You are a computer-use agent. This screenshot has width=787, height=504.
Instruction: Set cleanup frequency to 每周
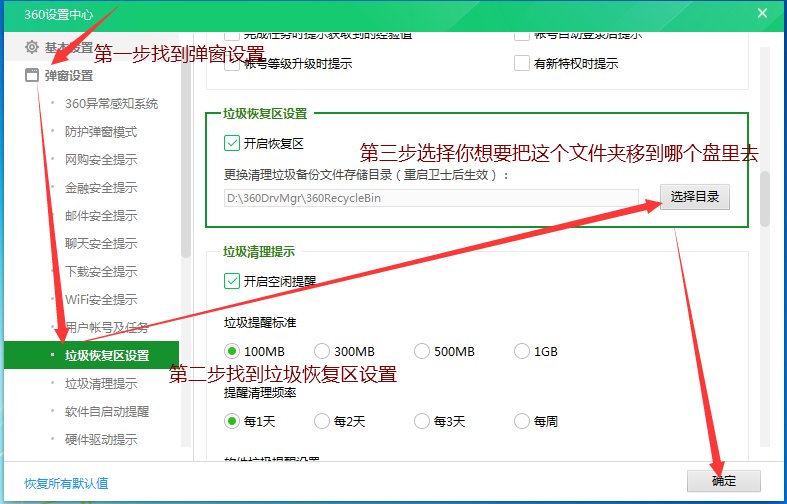click(521, 421)
